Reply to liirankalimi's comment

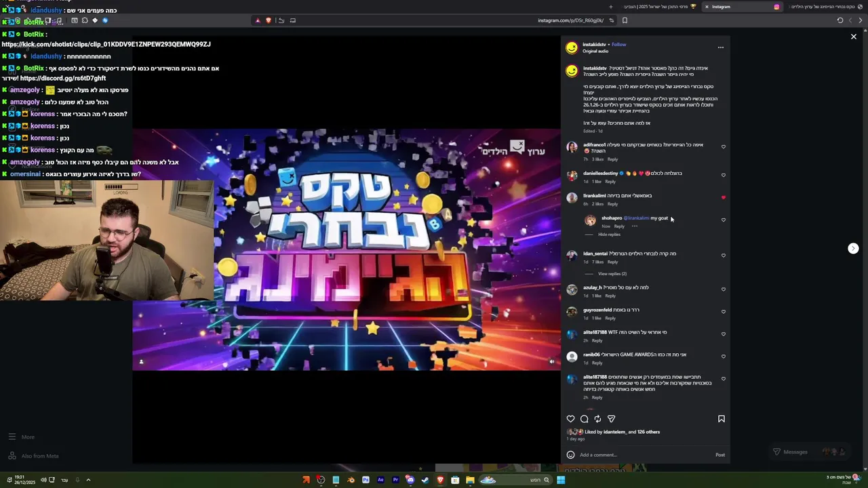(612, 204)
